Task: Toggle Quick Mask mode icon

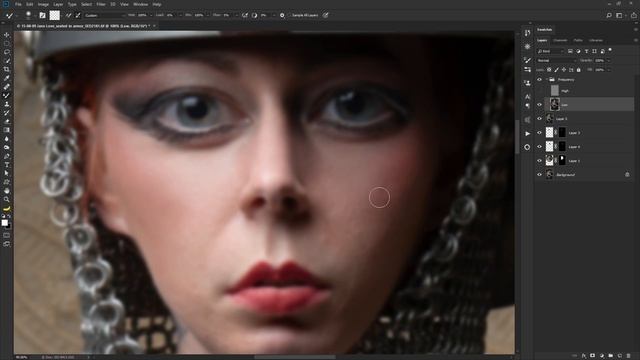Action: (7, 235)
